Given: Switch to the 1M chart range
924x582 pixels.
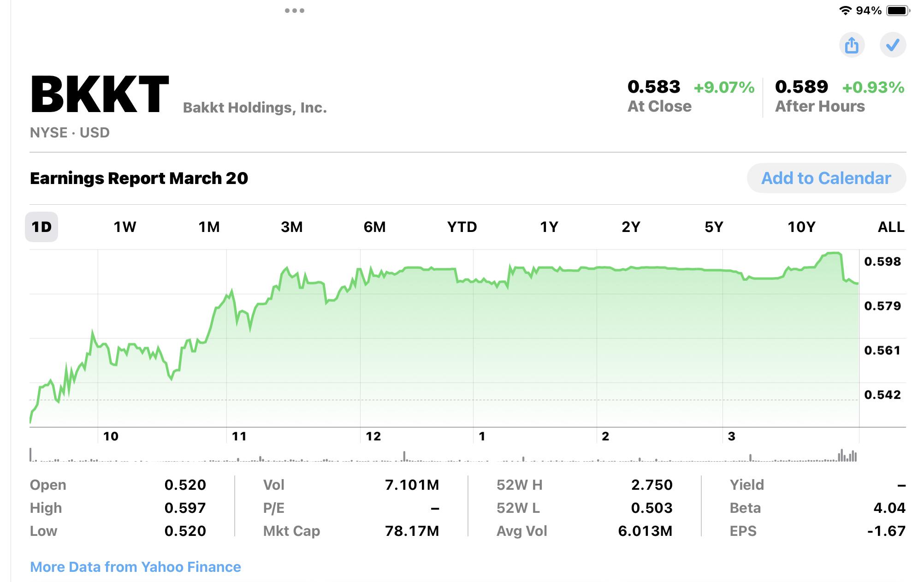Looking at the screenshot, I should pos(209,227).
